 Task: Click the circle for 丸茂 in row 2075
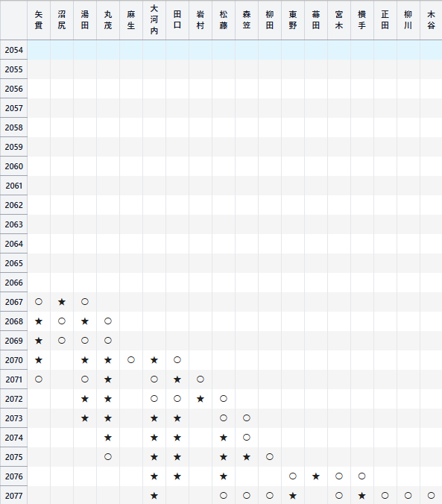(x=108, y=457)
